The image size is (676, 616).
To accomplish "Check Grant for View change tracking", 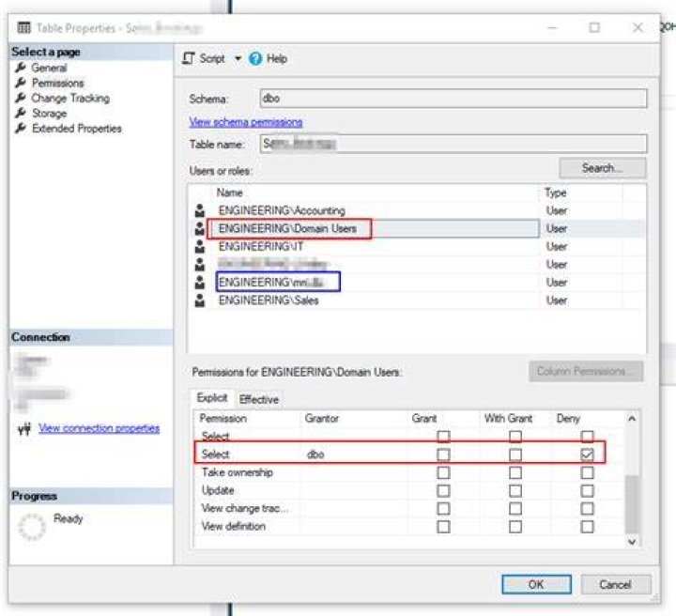I will point(443,508).
